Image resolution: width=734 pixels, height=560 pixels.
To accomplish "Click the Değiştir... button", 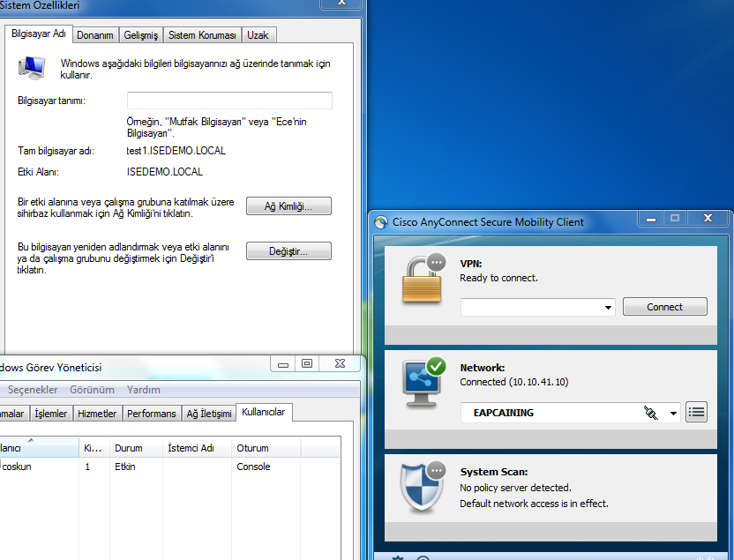I will (x=288, y=251).
